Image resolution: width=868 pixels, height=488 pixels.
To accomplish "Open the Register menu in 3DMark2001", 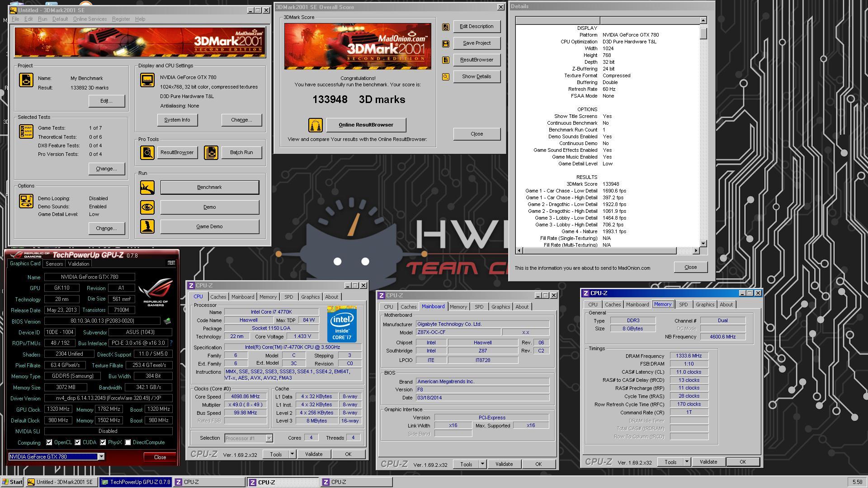I will point(121,19).
